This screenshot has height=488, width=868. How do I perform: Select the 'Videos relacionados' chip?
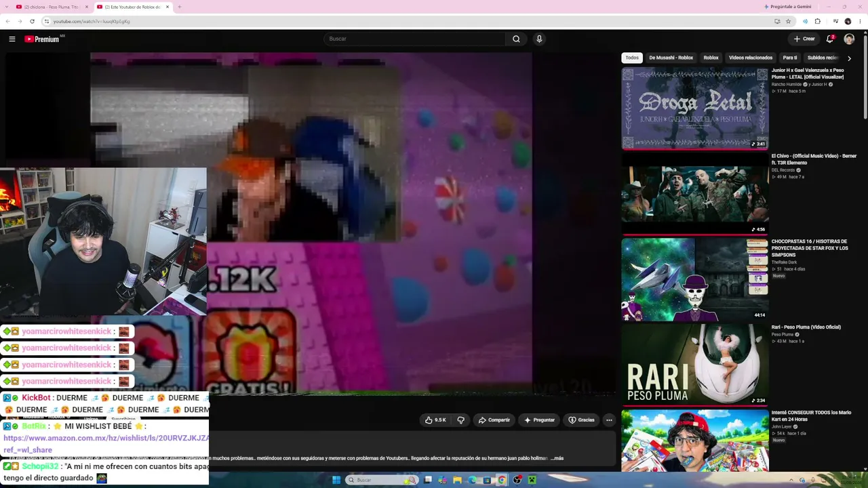(x=751, y=58)
